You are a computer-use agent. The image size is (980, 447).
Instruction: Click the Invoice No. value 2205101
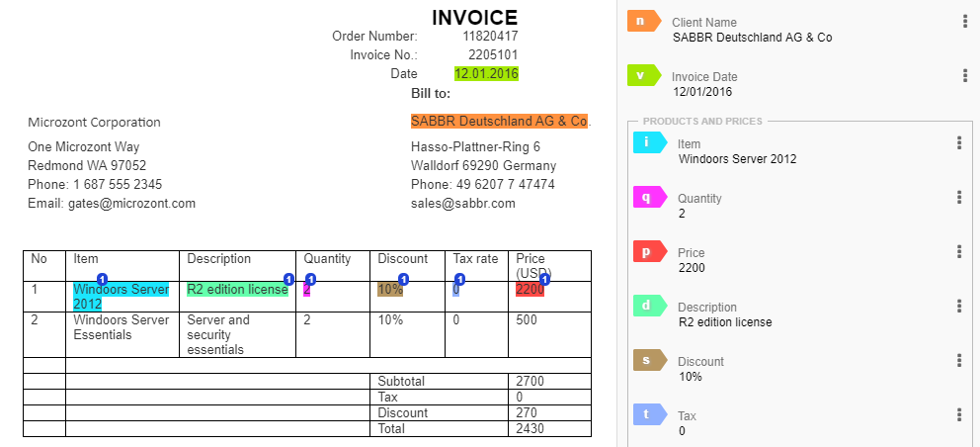point(493,54)
